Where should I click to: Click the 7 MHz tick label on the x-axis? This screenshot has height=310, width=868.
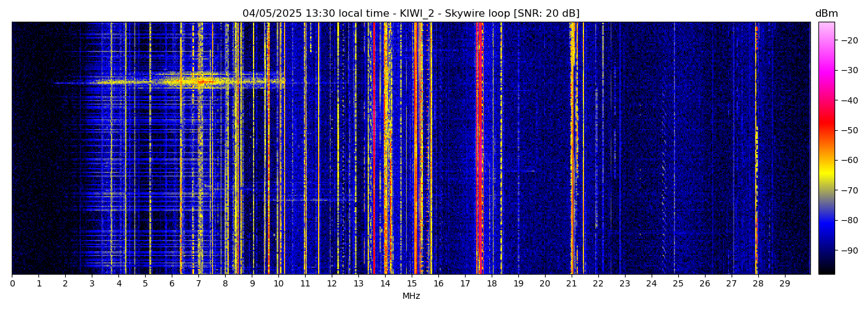(x=198, y=284)
